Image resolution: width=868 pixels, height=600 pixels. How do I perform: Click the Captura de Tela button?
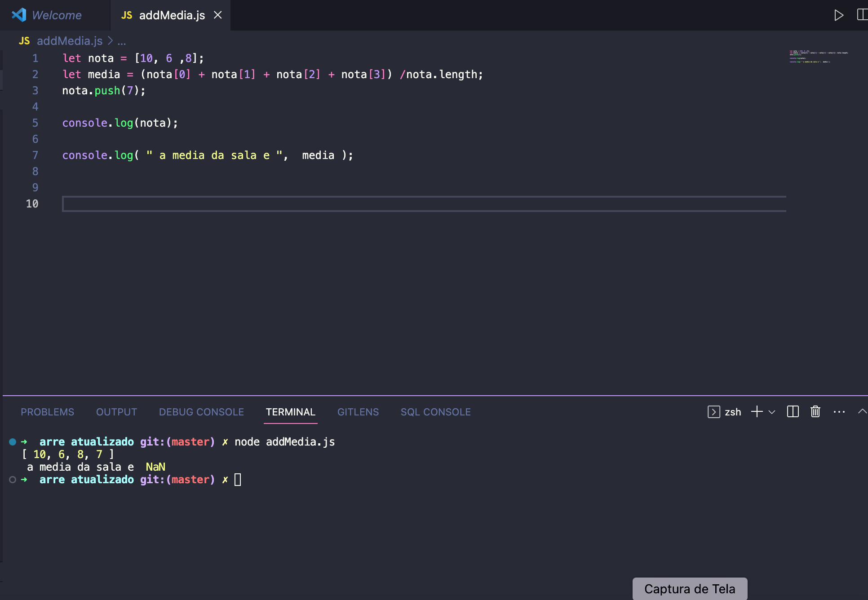[690, 589]
